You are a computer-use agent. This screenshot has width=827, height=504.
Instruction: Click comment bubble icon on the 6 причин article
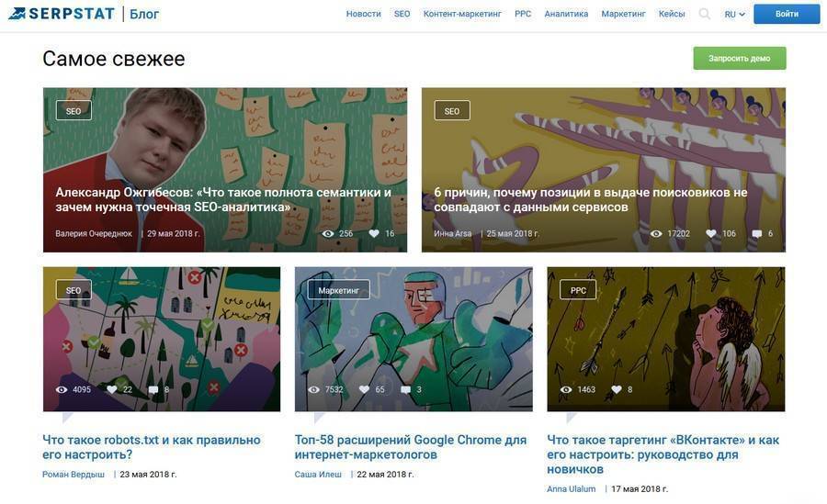(757, 233)
